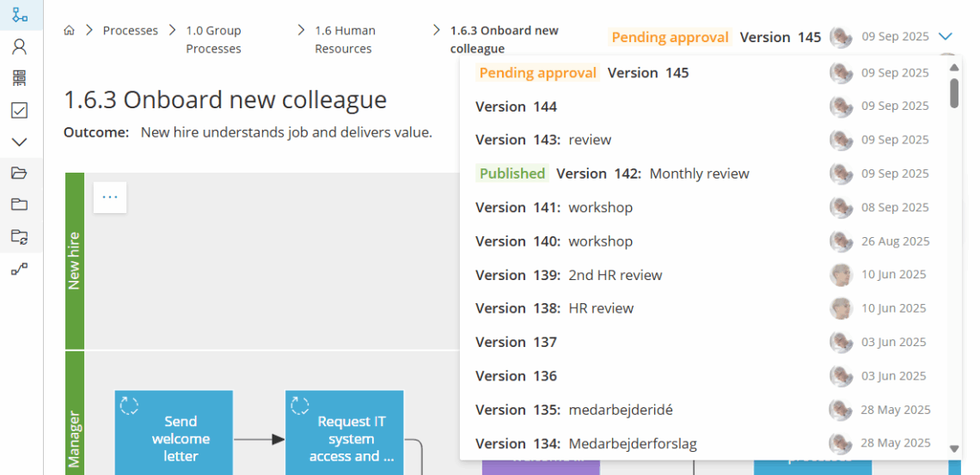The image size is (980, 475).
Task: Click the closed folder icon in sidebar
Action: coord(19,204)
